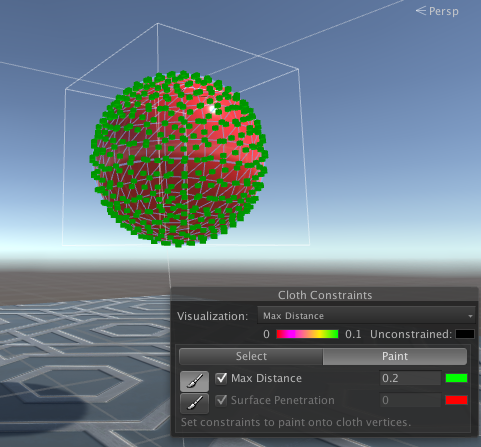Click the Surface Penetration constraint label
This screenshot has height=447, width=481.
click(283, 400)
